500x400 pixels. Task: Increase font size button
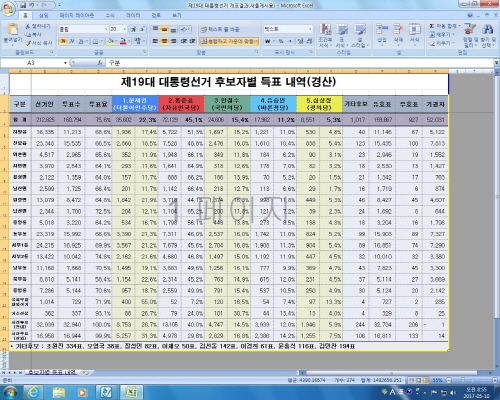pos(134,29)
